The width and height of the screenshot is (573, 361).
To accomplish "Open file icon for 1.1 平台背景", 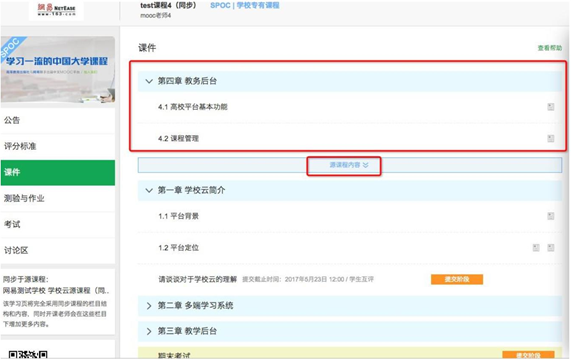I will [550, 216].
